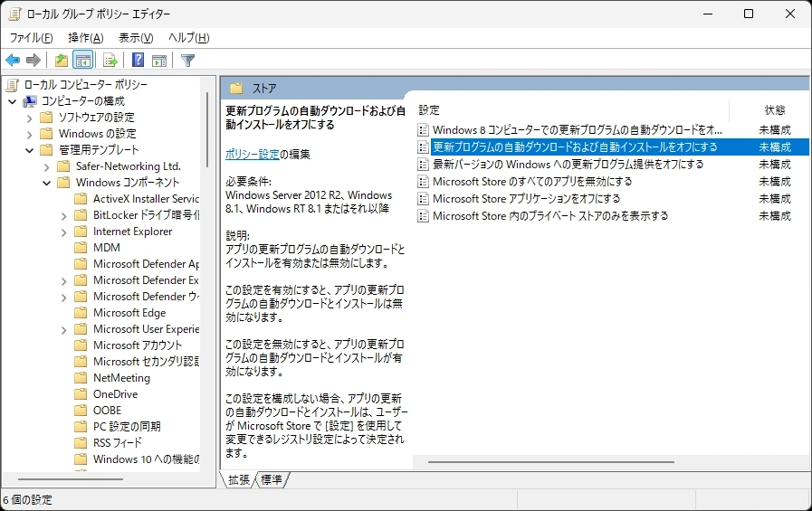The height and width of the screenshot is (511, 812).
Task: Select Microsoft セカンダリ認証 tree item
Action: [x=146, y=362]
